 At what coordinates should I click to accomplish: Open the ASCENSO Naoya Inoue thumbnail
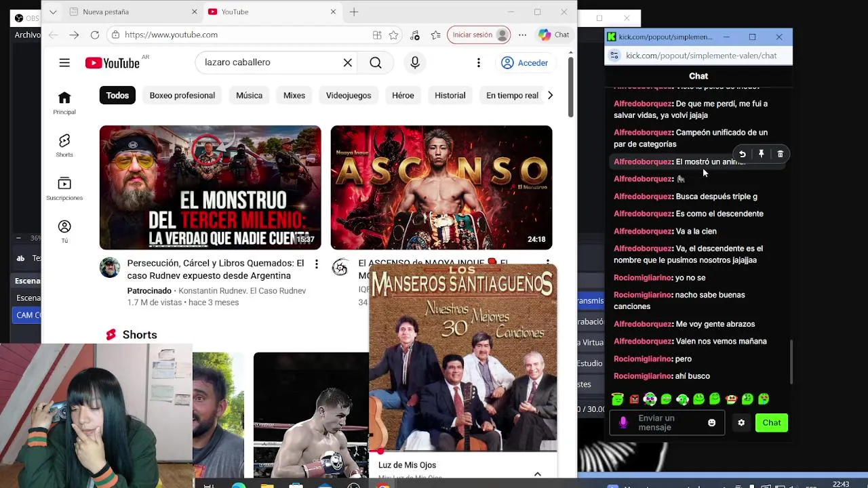click(441, 188)
